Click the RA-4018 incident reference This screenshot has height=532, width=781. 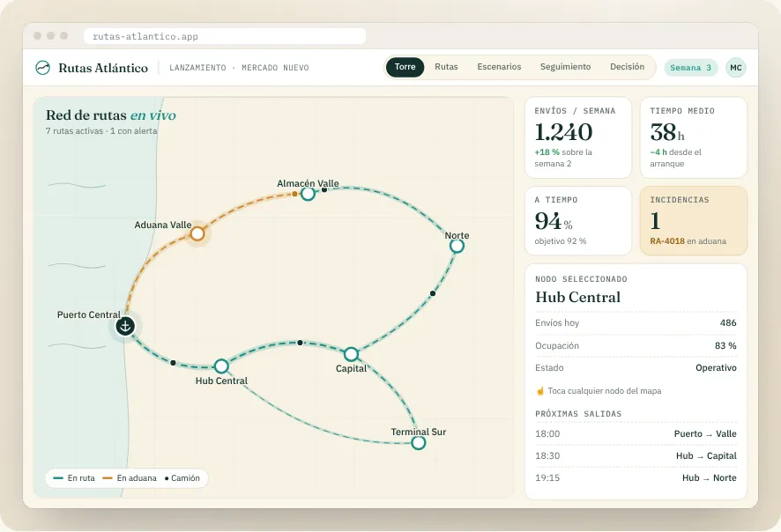point(667,241)
